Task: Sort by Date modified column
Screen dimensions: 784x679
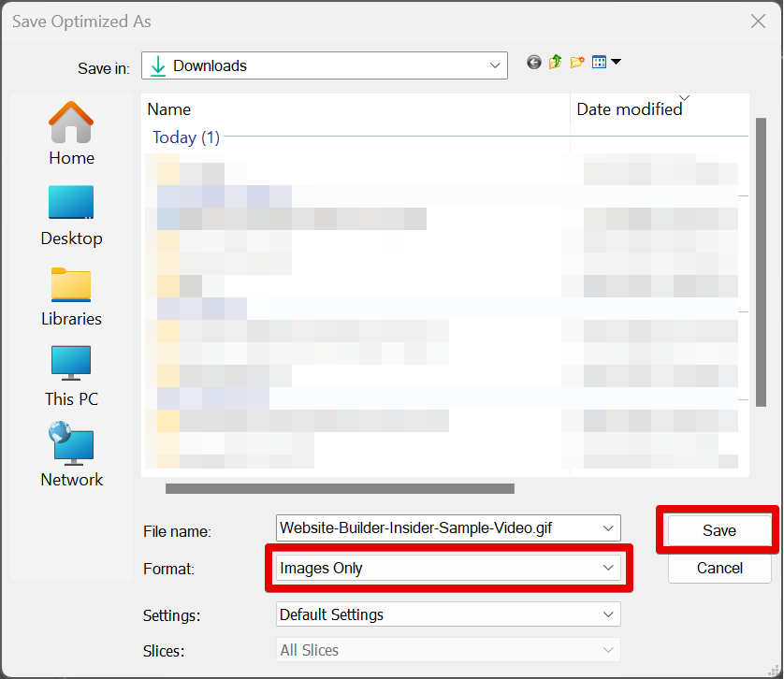Action: coord(655,109)
